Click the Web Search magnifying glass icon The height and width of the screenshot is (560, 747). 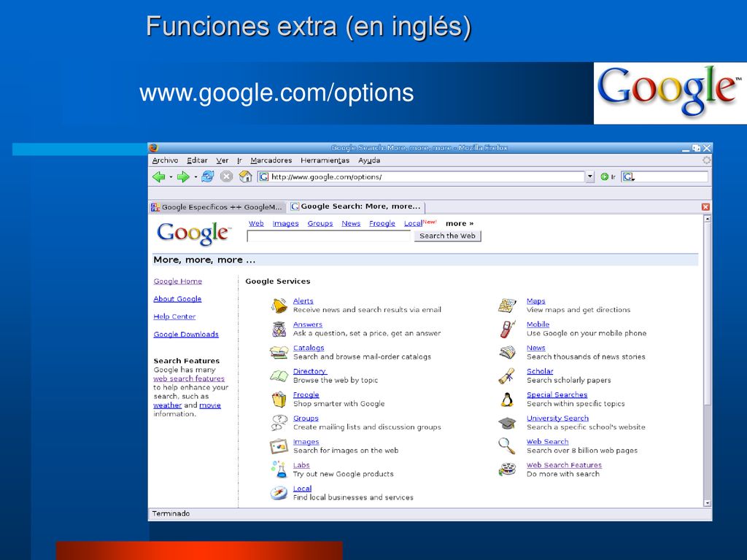coord(507,446)
